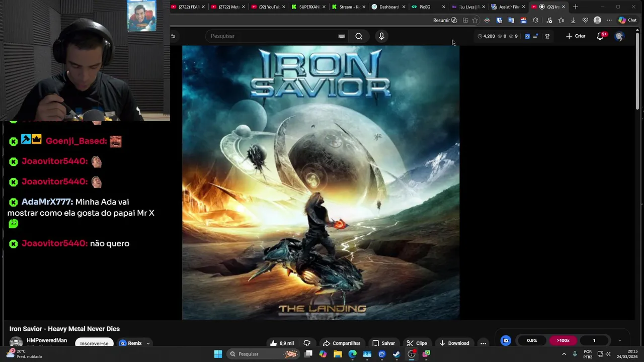644x362 pixels.
Task: Open File Explorer from the taskbar
Action: click(338, 354)
